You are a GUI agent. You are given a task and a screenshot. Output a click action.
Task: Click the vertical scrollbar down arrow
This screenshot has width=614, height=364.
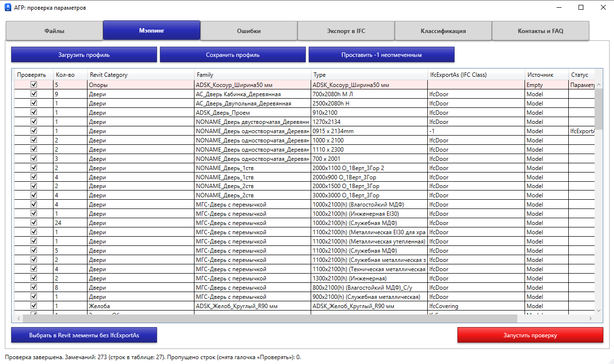[x=599, y=310]
